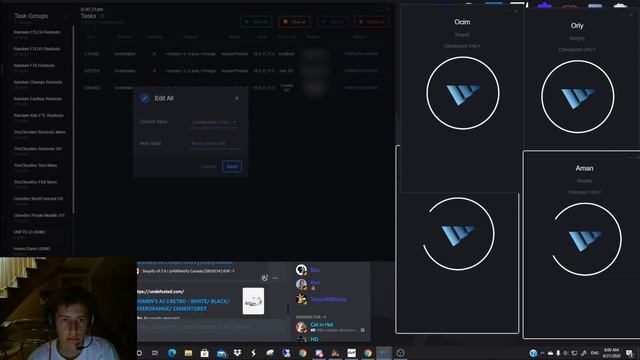Click the green Start All button
The height and width of the screenshot is (360, 640).
pos(256,22)
